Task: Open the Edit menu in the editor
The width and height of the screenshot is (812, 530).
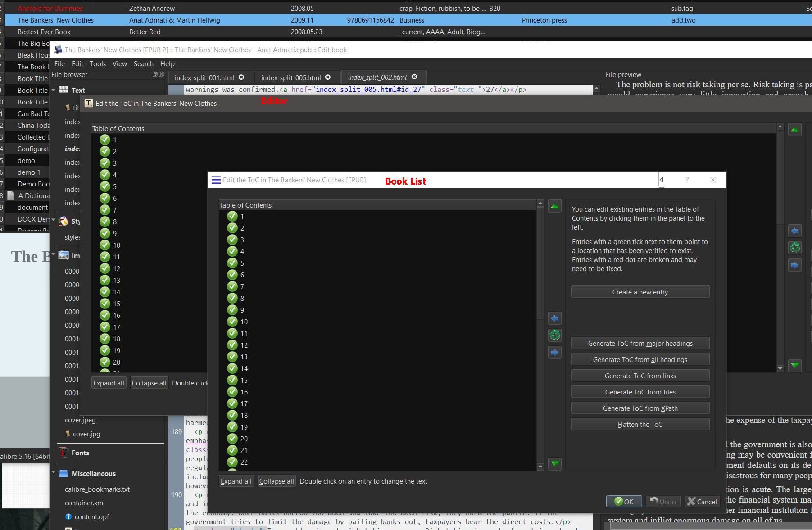Action: coord(77,64)
